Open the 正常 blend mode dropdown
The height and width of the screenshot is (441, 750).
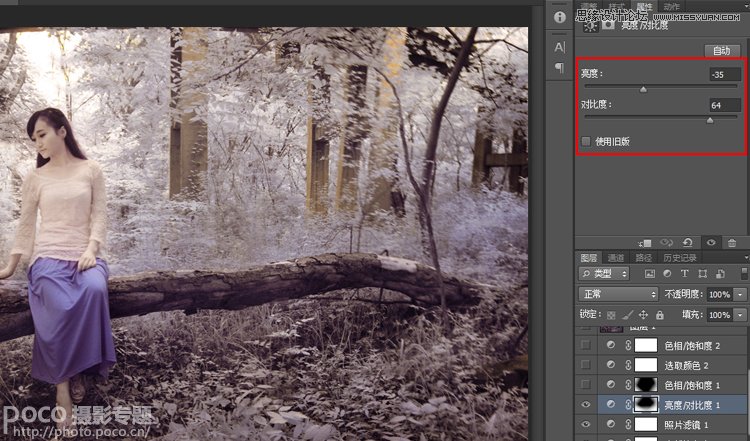[618, 295]
